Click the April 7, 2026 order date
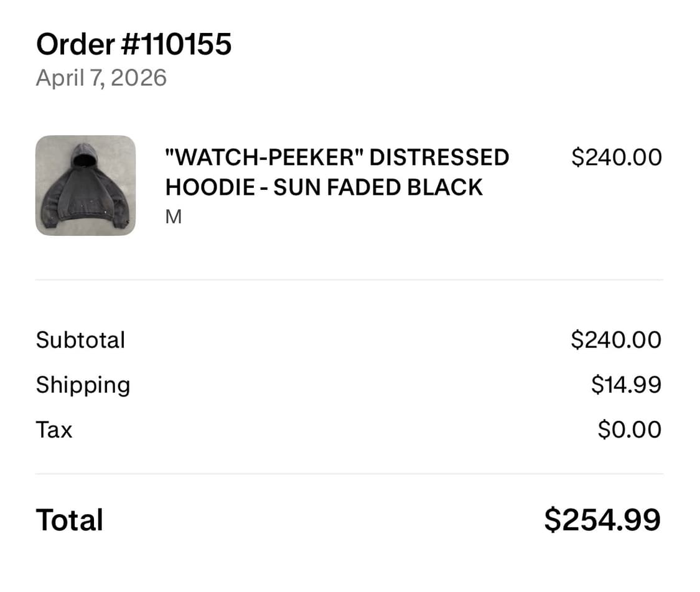The width and height of the screenshot is (700, 592). 101,78
